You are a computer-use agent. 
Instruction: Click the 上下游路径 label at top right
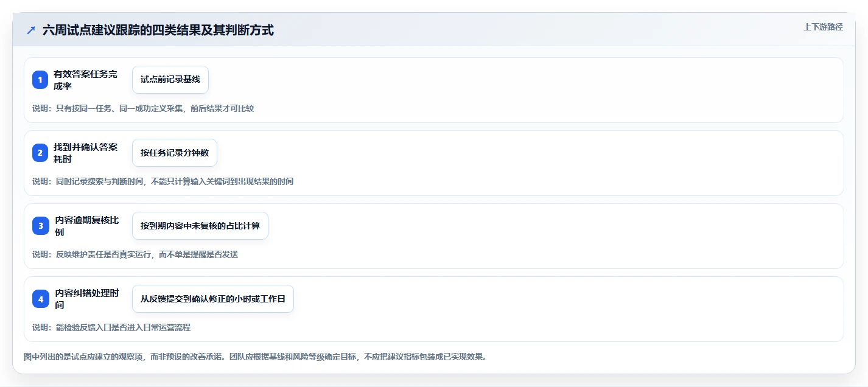click(824, 27)
